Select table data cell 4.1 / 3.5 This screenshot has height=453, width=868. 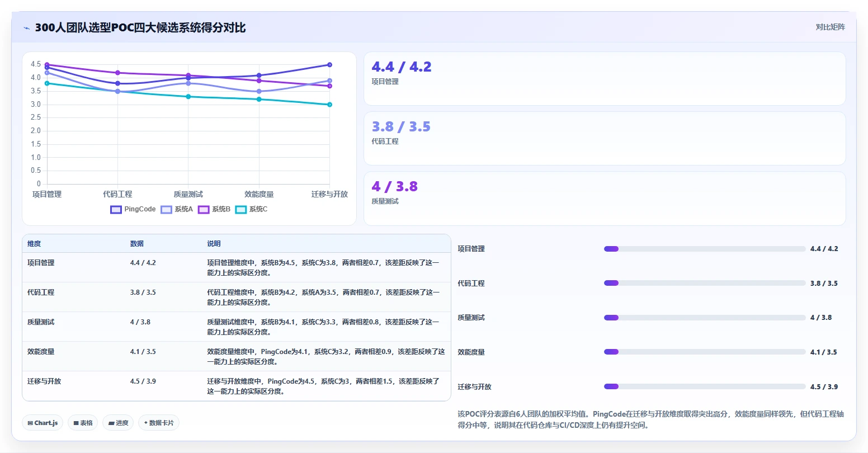point(143,352)
